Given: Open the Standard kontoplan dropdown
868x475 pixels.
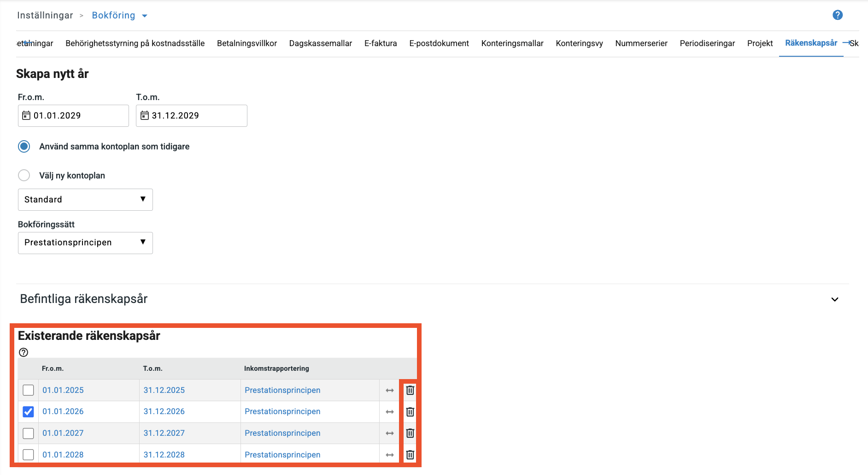Looking at the screenshot, I should click(x=85, y=200).
